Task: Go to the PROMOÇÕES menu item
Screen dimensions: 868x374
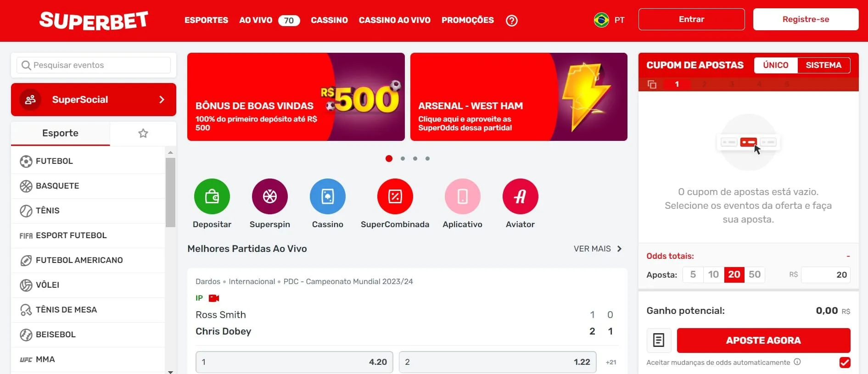Action: coord(468,20)
